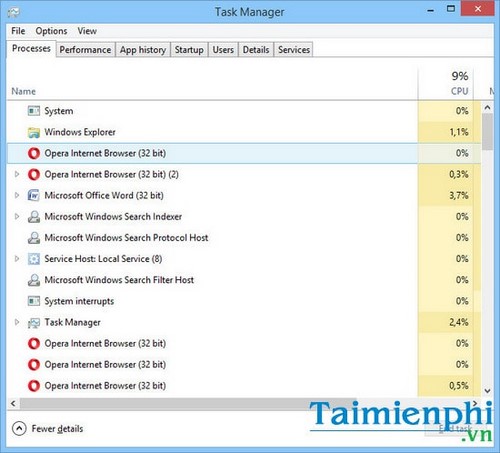The image size is (500, 453).
Task: Select the System interrupts process name
Action: coord(79,301)
